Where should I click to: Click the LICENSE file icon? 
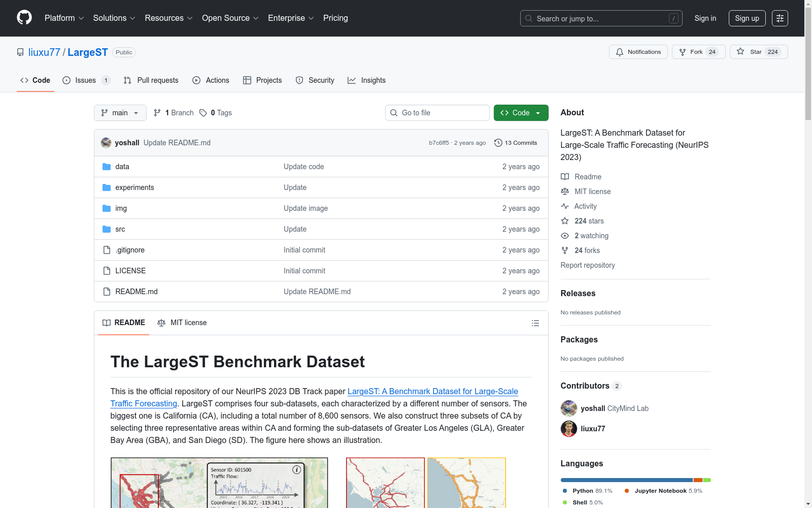pyautogui.click(x=107, y=271)
